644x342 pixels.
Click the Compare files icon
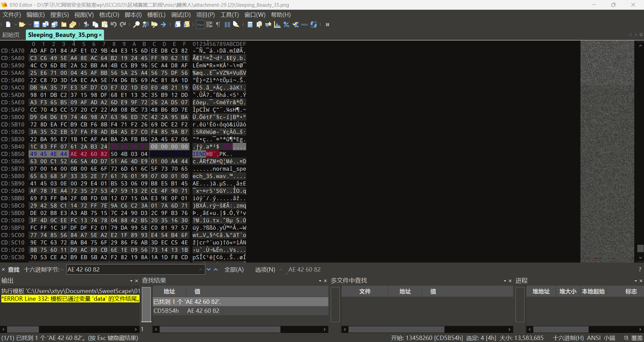click(259, 24)
